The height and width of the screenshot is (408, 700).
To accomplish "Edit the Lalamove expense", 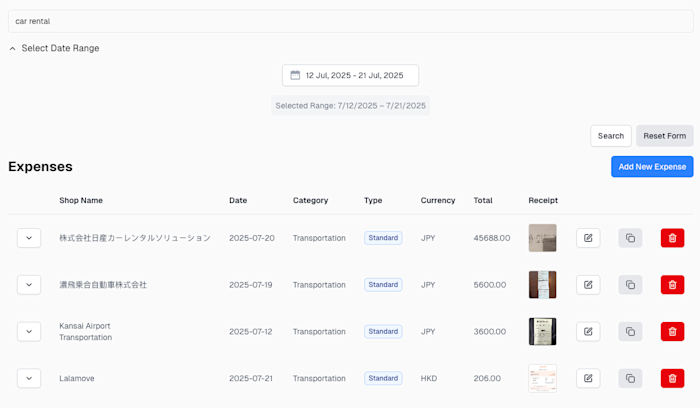I will [588, 378].
